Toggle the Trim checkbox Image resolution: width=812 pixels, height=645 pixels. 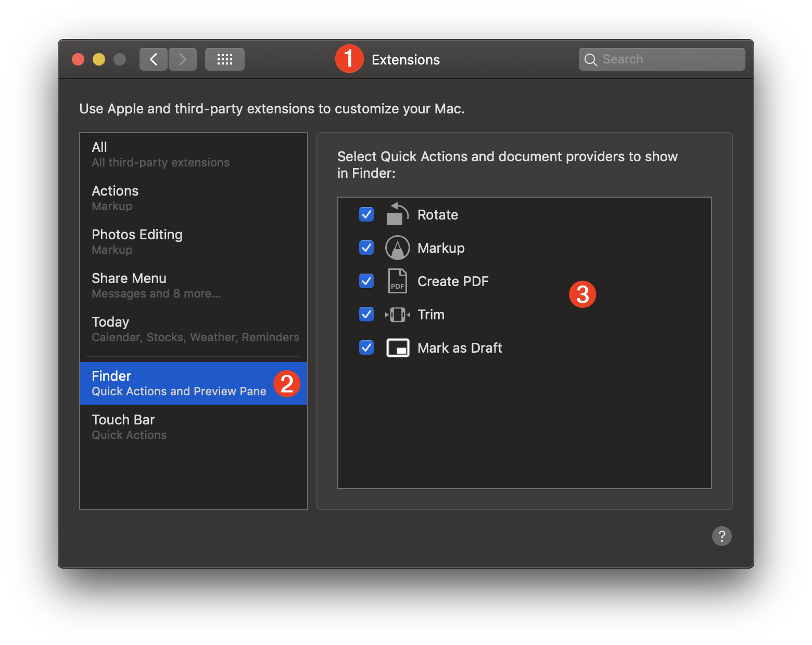pyautogui.click(x=366, y=314)
